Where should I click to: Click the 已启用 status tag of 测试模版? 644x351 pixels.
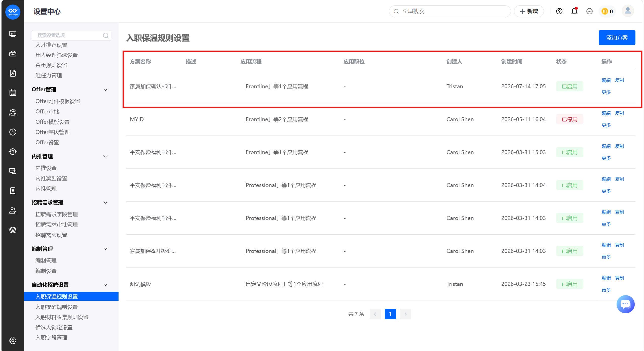coord(570,284)
